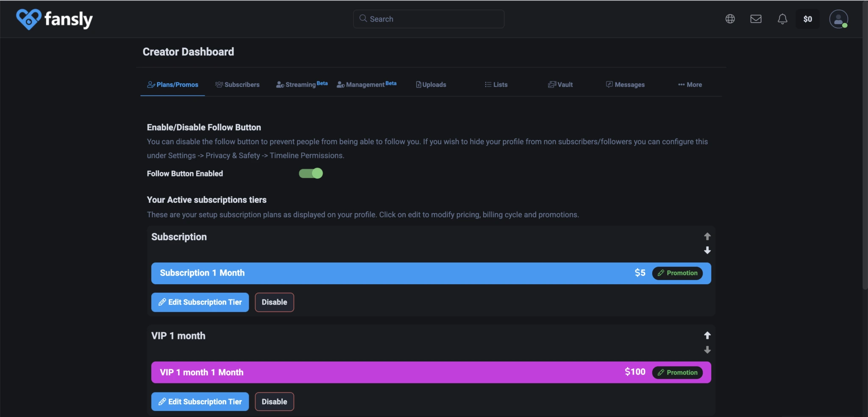
Task: Expand the Subscription 1 Month plan bar
Action: pos(381,273)
